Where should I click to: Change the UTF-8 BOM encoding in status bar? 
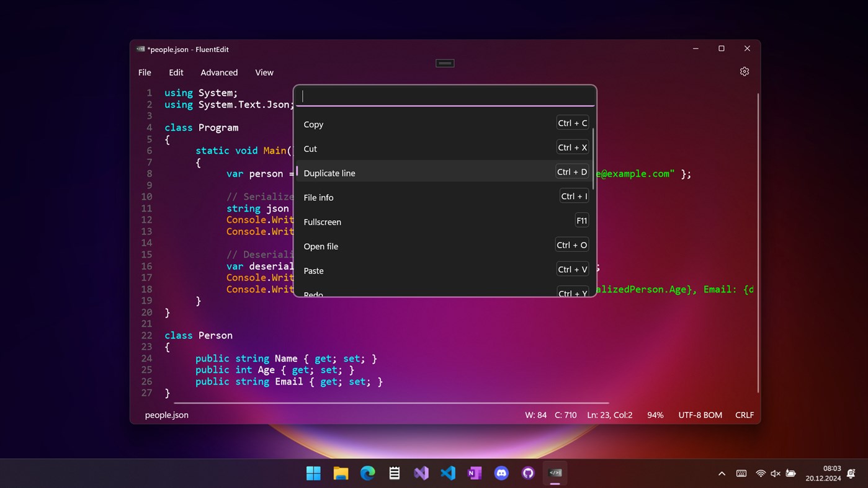tap(700, 415)
